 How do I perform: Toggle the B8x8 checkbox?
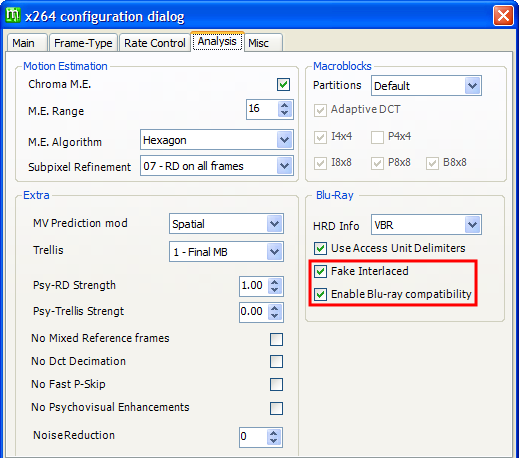[x=432, y=163]
